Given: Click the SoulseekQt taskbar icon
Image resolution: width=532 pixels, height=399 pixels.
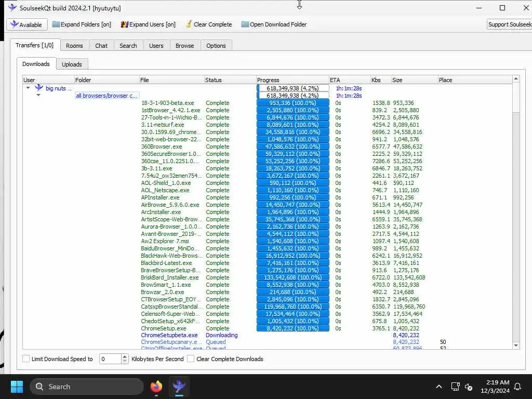Looking at the screenshot, I should tap(179, 387).
